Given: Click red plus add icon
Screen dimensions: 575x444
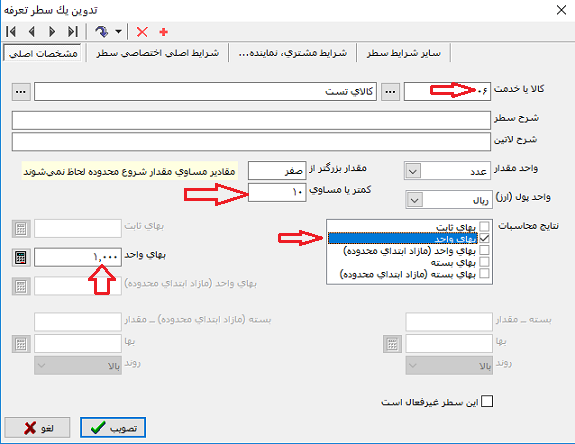Looking at the screenshot, I should click(164, 32).
